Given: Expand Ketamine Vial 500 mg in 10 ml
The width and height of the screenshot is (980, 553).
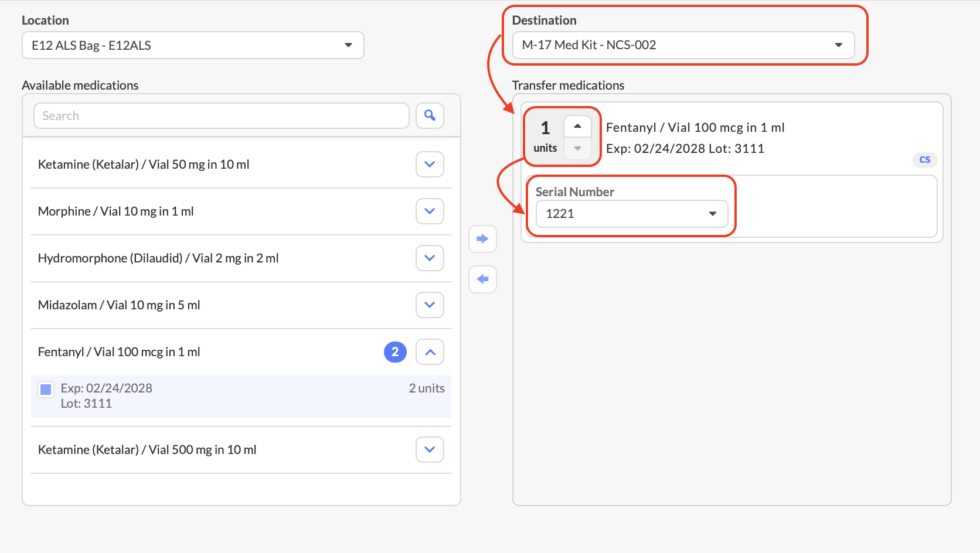Looking at the screenshot, I should 430,450.
